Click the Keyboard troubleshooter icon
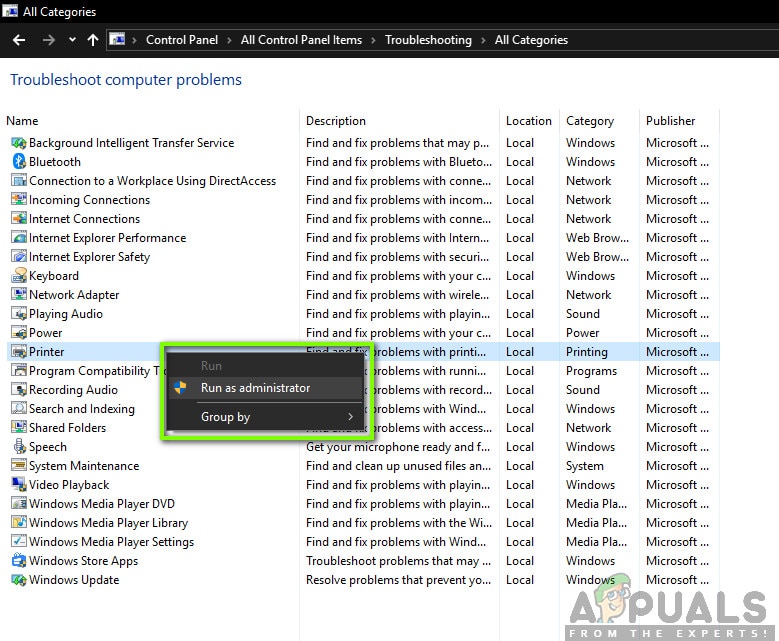779x641 pixels. [x=19, y=276]
